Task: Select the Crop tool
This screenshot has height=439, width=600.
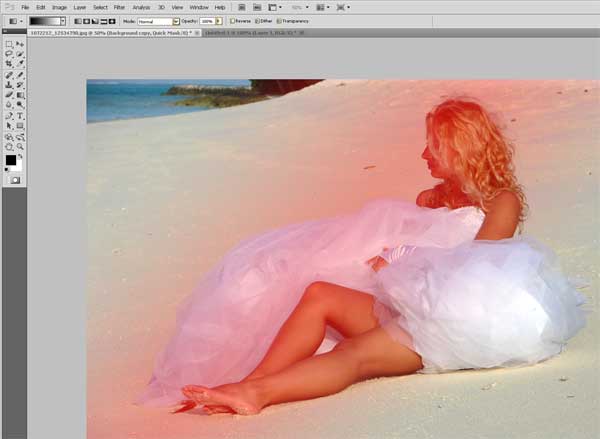Action: point(9,63)
